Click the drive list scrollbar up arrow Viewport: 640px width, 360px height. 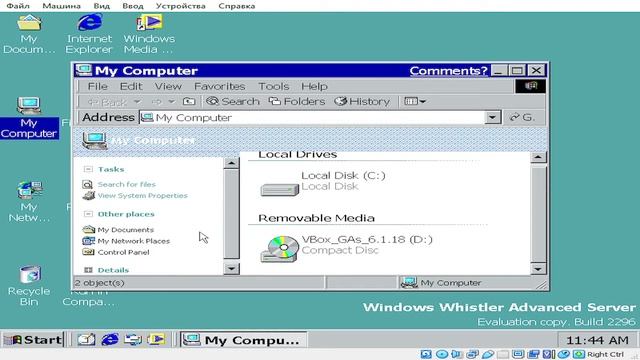point(538,157)
